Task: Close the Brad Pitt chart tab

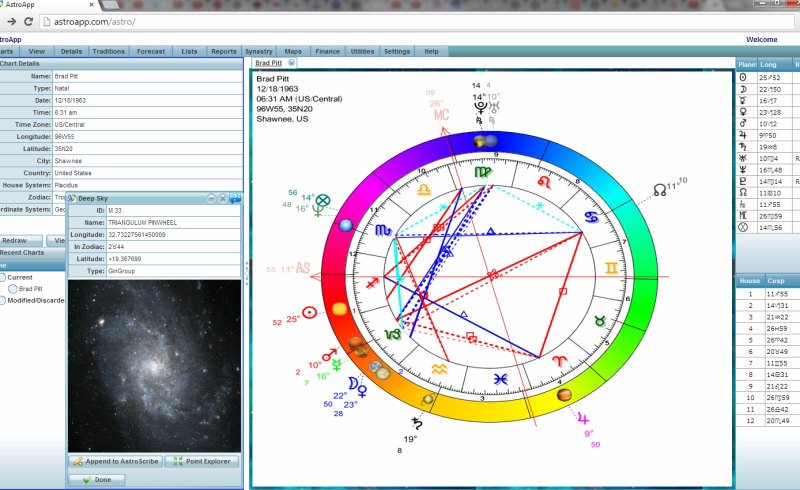Action: (x=290, y=63)
